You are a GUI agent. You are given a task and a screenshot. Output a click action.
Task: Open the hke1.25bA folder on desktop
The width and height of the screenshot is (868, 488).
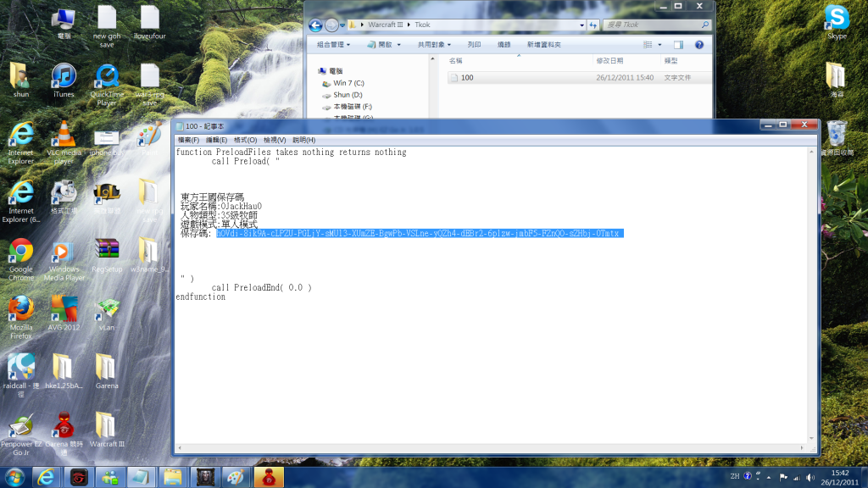point(64,372)
